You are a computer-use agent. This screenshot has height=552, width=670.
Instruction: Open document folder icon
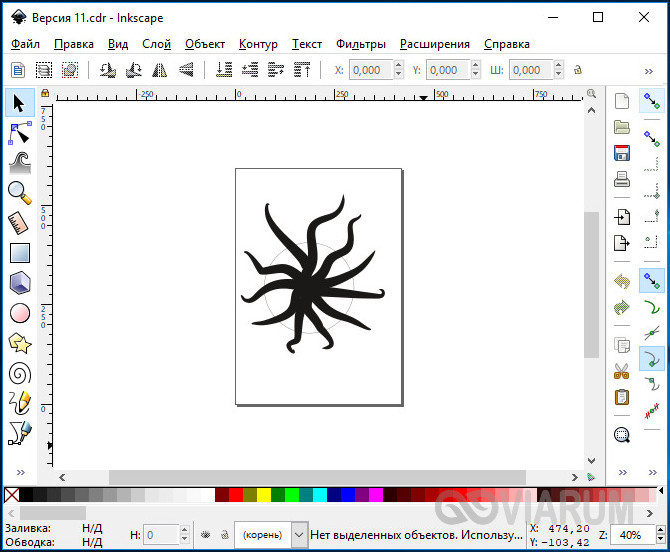pyautogui.click(x=622, y=127)
